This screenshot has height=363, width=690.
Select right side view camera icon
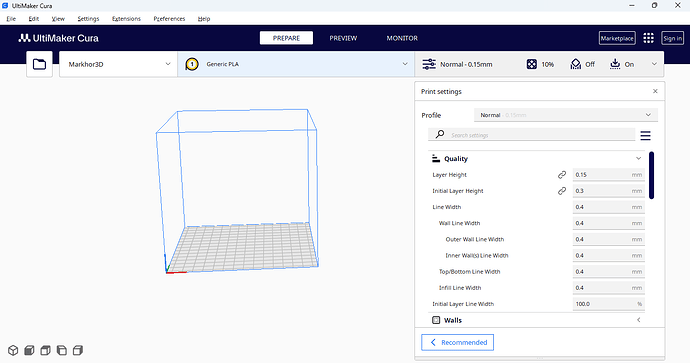click(78, 350)
